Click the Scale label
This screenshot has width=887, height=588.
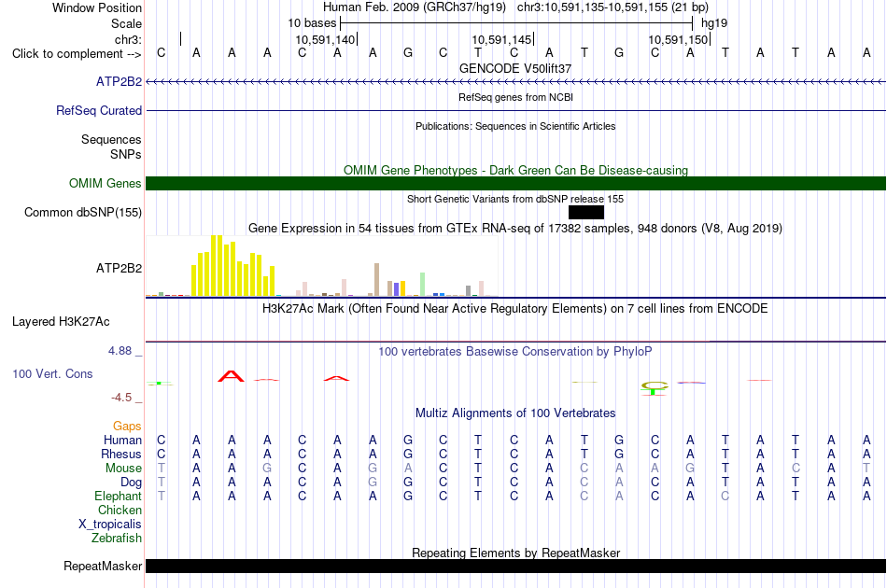126,23
